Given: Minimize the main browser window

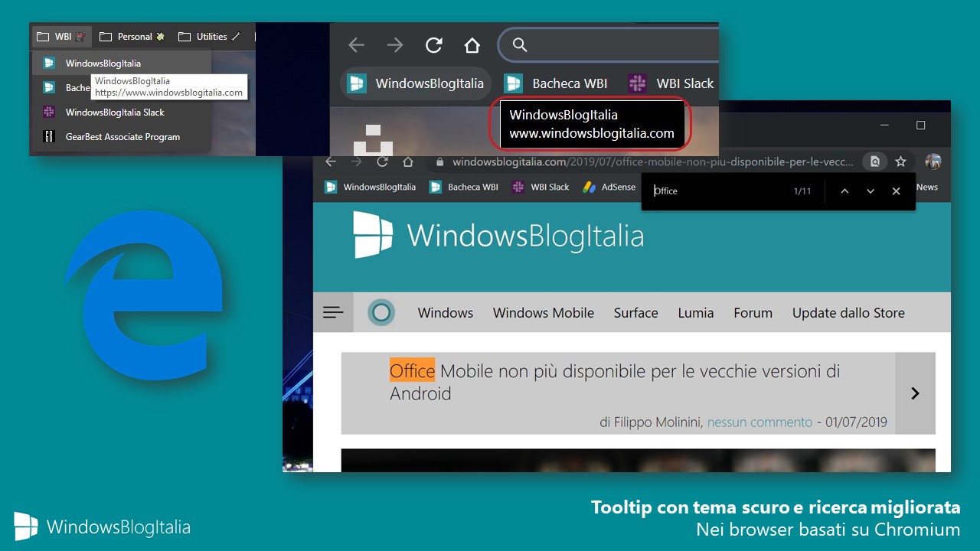Looking at the screenshot, I should tap(885, 125).
